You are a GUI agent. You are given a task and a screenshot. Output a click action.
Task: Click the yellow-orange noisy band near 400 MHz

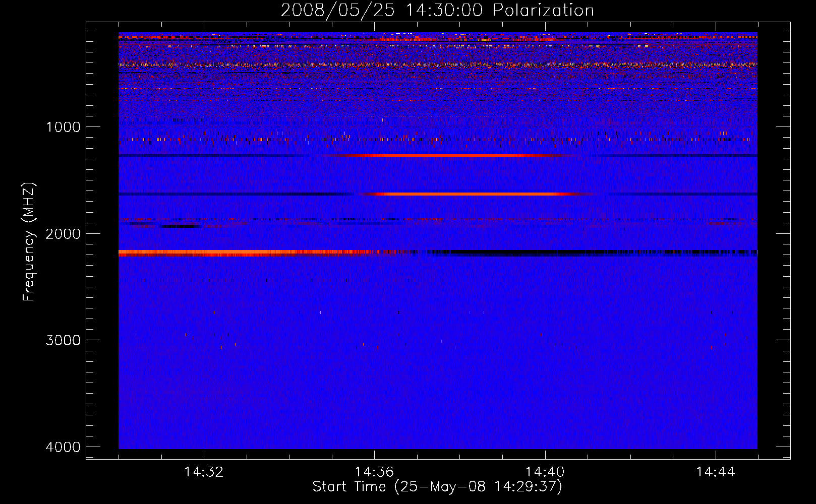click(x=438, y=65)
